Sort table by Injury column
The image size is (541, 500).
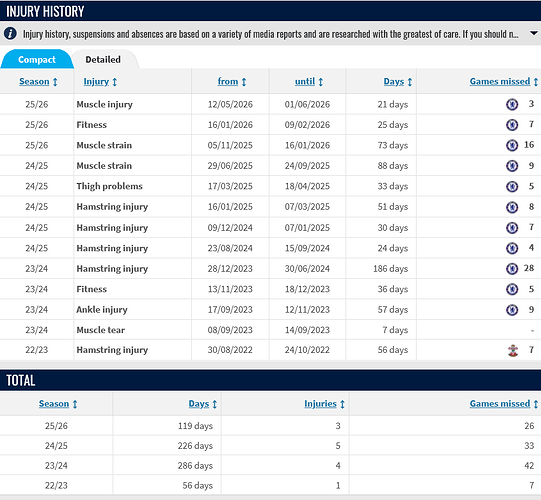(x=100, y=81)
